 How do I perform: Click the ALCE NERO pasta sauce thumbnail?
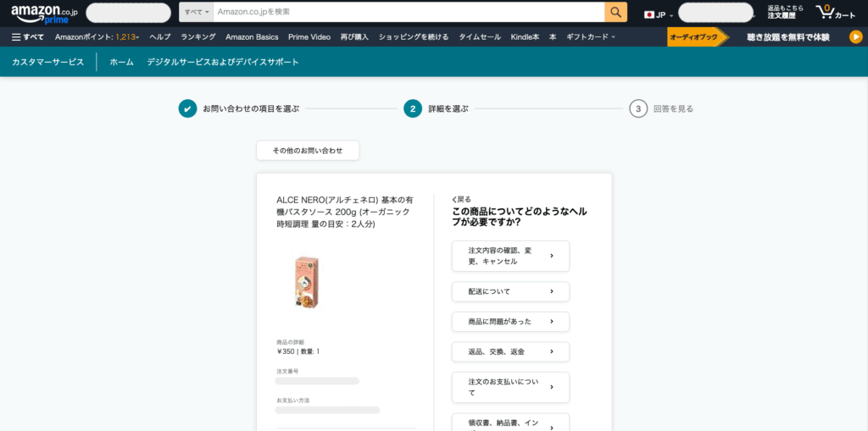(309, 282)
